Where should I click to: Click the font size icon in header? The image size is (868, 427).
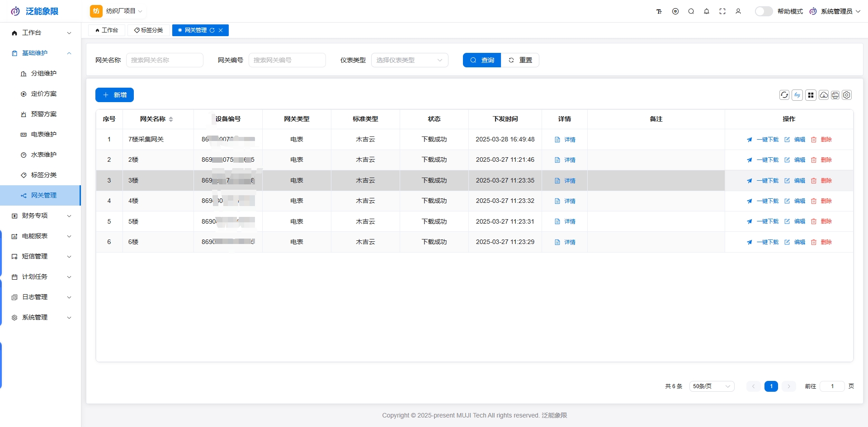click(659, 11)
